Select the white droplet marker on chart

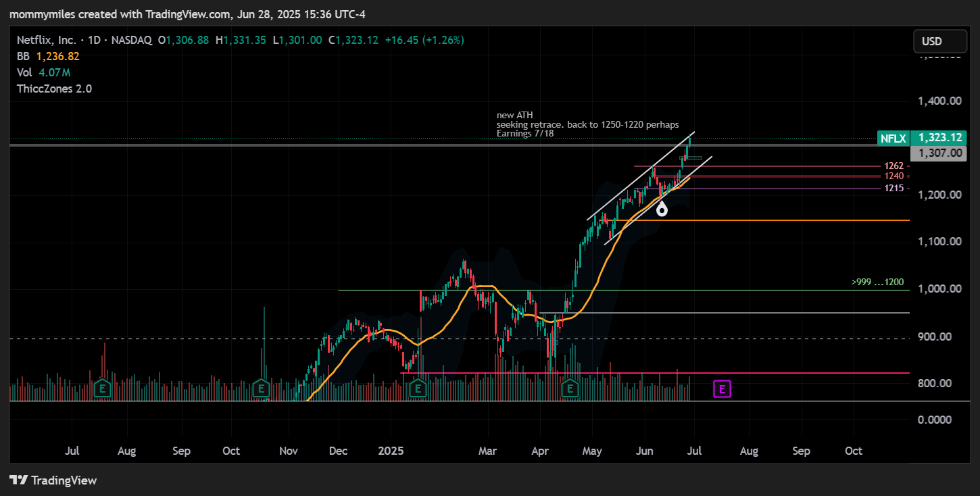click(x=662, y=209)
